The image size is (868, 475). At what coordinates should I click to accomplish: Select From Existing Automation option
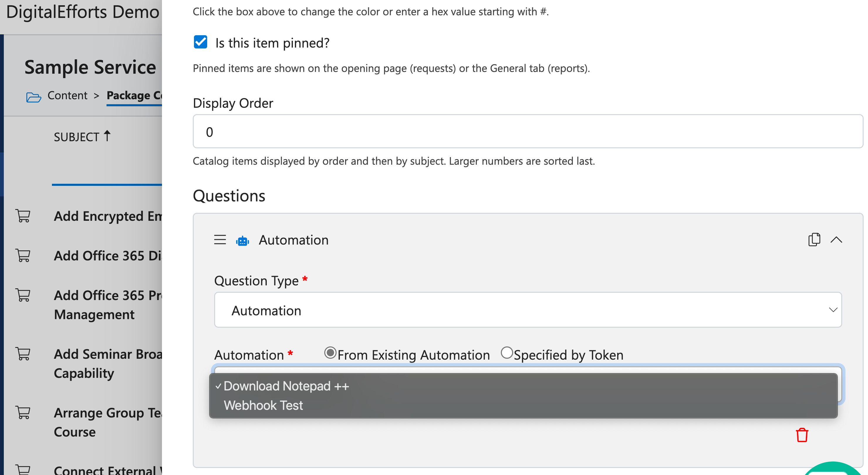(x=330, y=353)
